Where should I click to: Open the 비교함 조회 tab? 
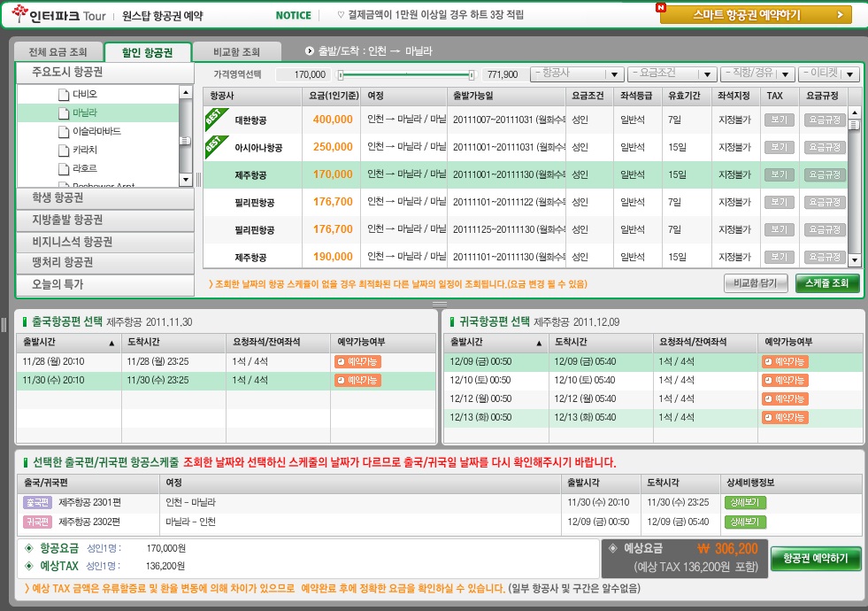point(237,52)
